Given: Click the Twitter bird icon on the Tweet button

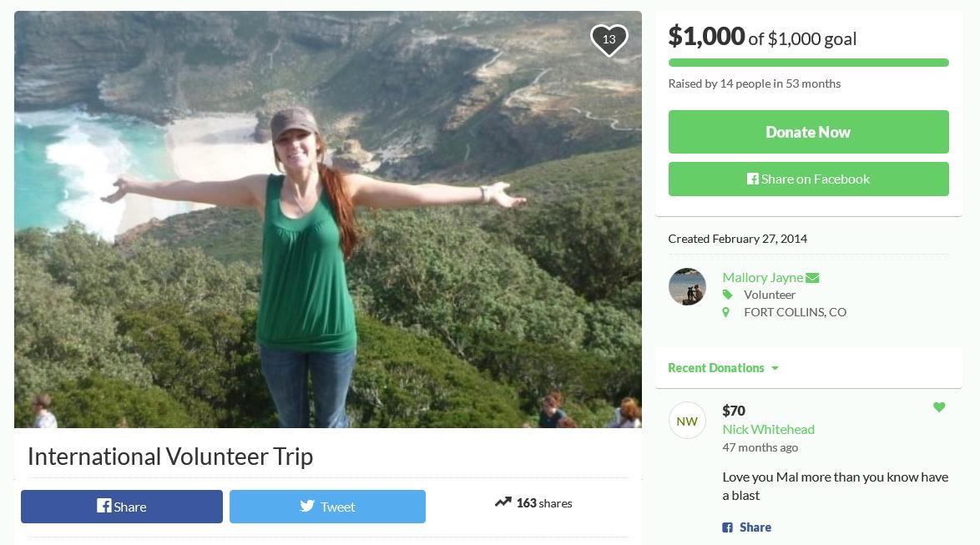Looking at the screenshot, I should coord(307,506).
